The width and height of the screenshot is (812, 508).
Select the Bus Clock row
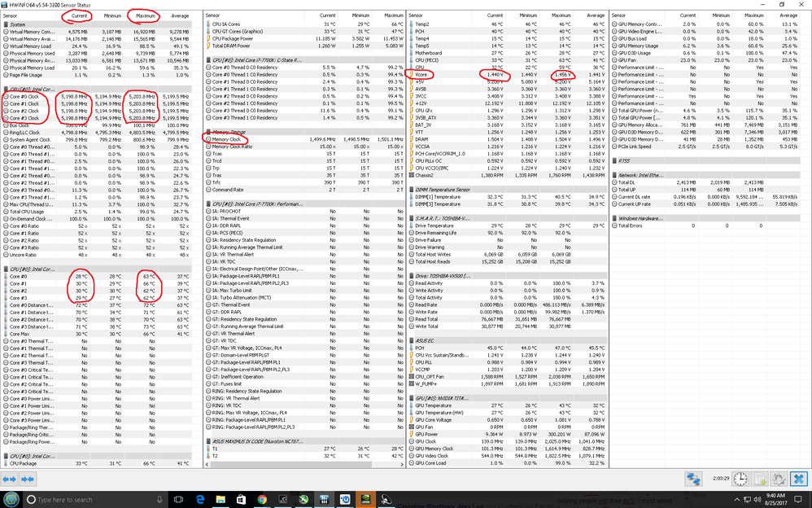(x=97, y=125)
